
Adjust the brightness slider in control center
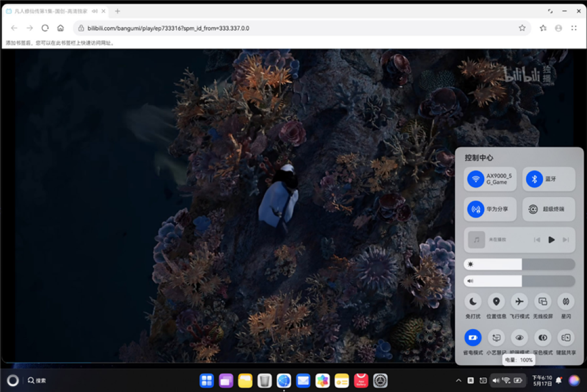click(519, 264)
